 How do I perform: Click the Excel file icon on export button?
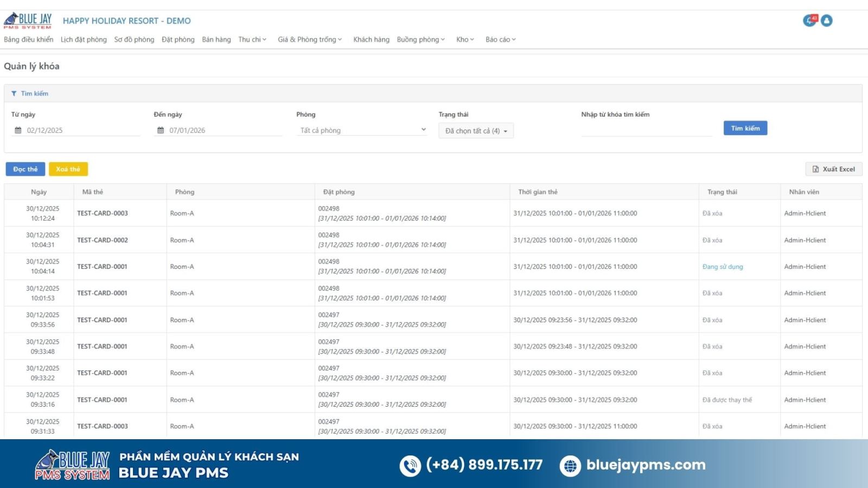815,169
